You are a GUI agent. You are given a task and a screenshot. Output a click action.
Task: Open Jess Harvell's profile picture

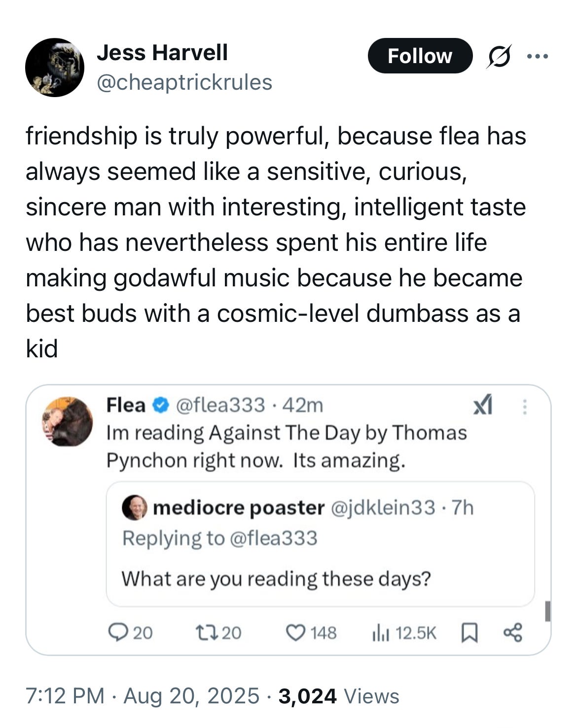[x=55, y=68]
